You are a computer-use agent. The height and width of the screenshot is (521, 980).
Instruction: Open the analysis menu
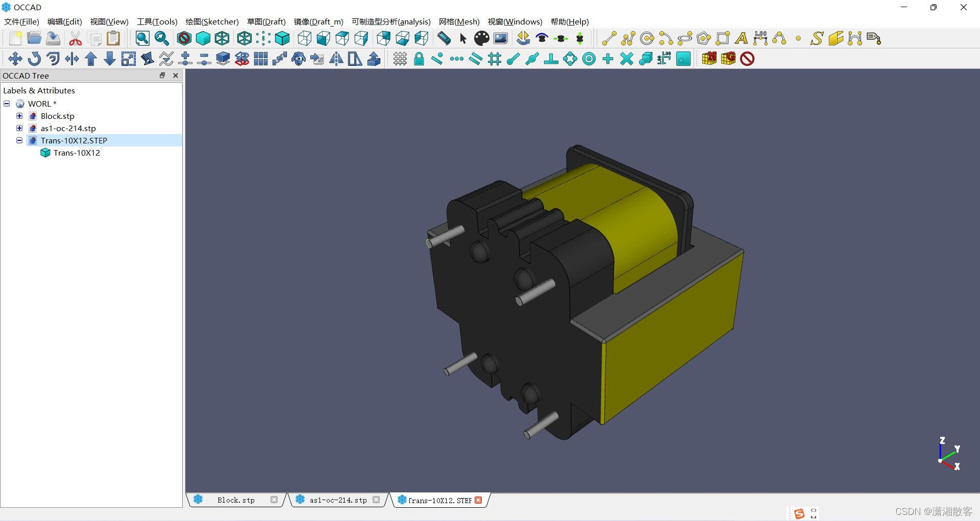tap(391, 21)
